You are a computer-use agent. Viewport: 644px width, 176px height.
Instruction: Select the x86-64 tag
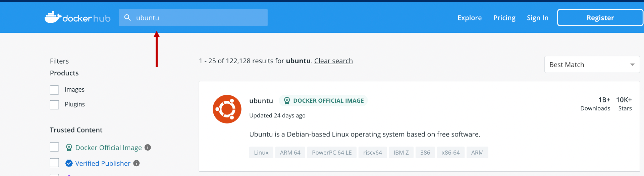451,153
